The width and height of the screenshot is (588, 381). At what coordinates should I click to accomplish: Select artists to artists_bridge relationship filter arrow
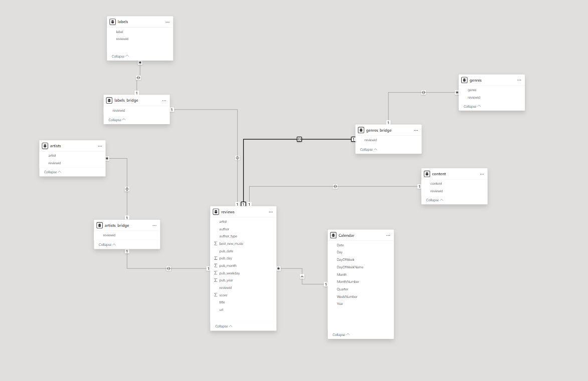click(x=127, y=189)
